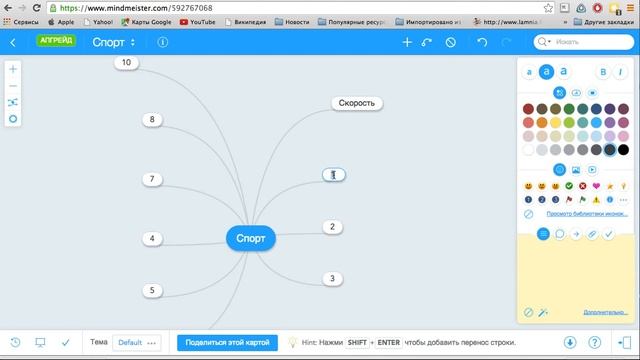Click the connect topics arrow icon
The width and height of the screenshot is (640, 360).
(427, 42)
